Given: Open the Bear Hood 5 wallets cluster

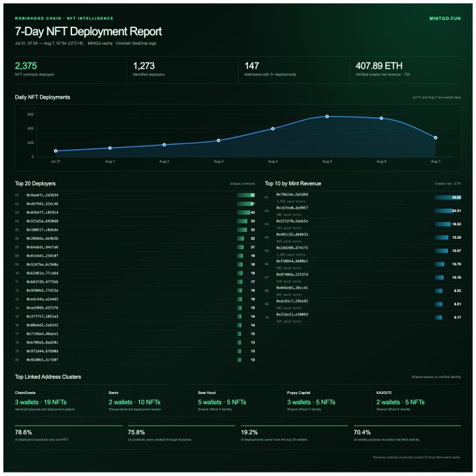Looking at the screenshot, I should [222, 402].
